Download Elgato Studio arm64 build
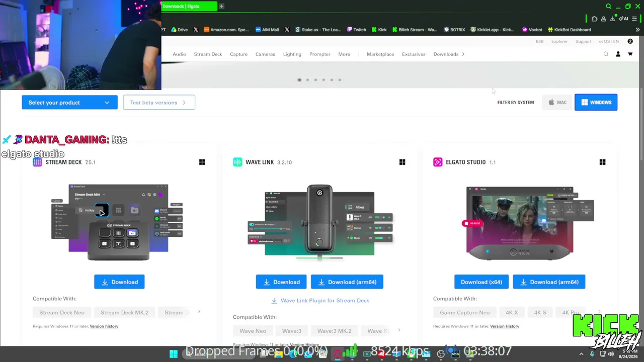644x362 pixels. click(x=549, y=282)
